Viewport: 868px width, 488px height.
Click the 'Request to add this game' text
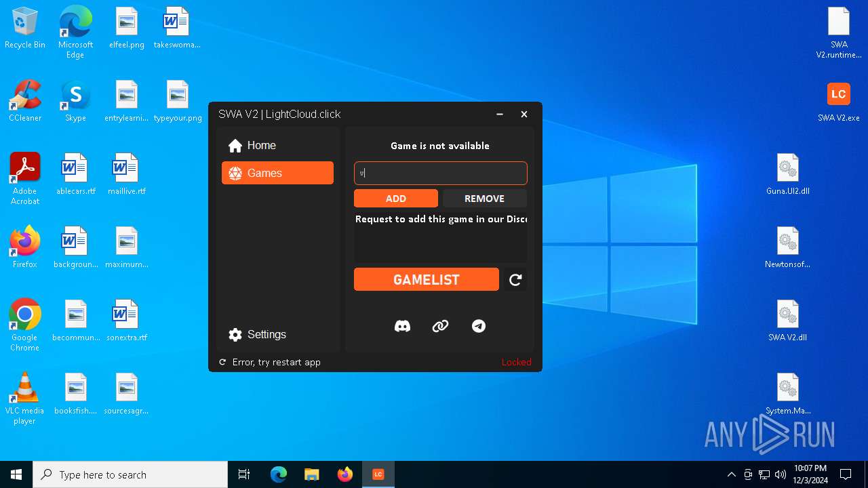point(441,219)
